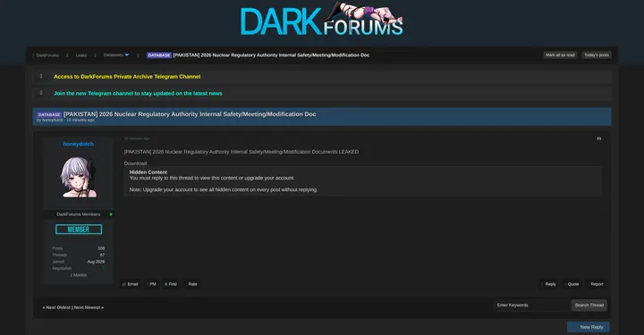Click the DATABASE tag in breadcrumb
Image resolution: width=644 pixels, height=335 pixels.
pos(159,55)
